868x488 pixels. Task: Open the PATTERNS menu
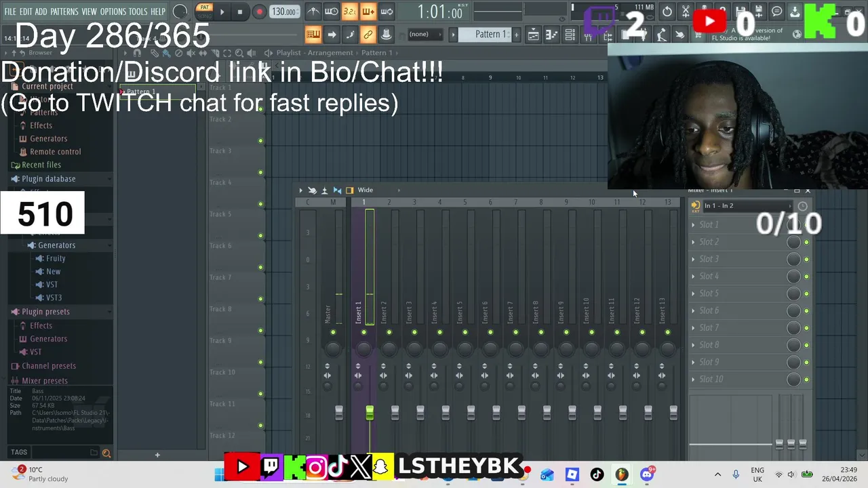(x=64, y=12)
